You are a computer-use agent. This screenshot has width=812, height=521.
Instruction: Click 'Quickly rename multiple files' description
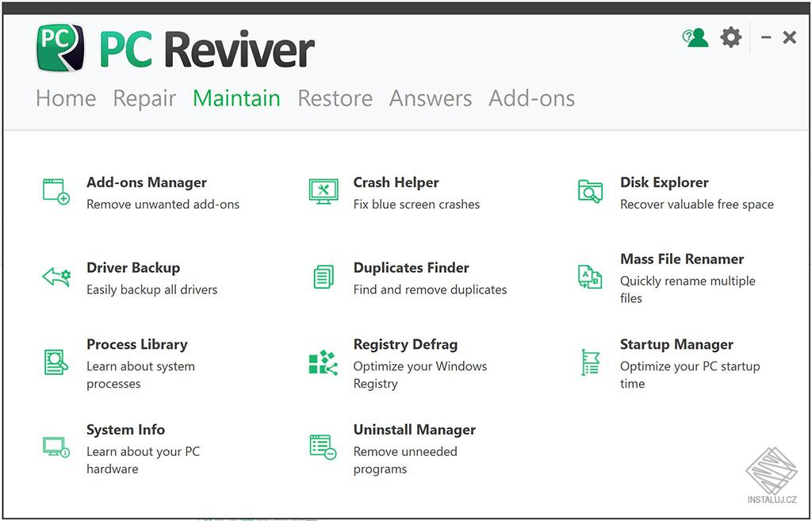click(x=688, y=289)
